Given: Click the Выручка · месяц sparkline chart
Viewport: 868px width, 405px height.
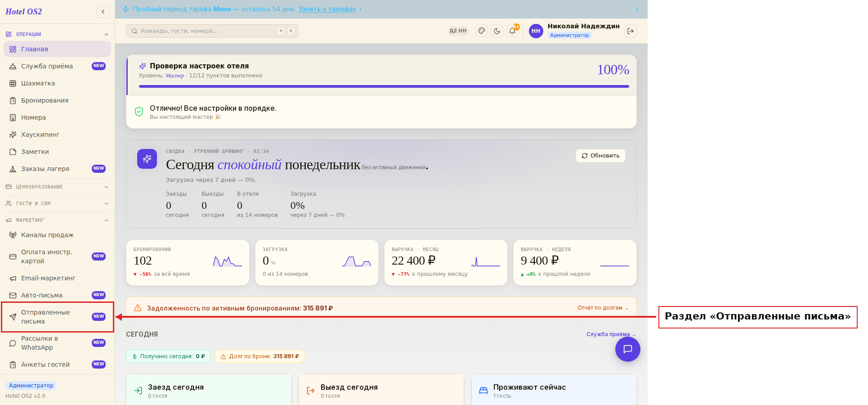Looking at the screenshot, I should pos(485,261).
